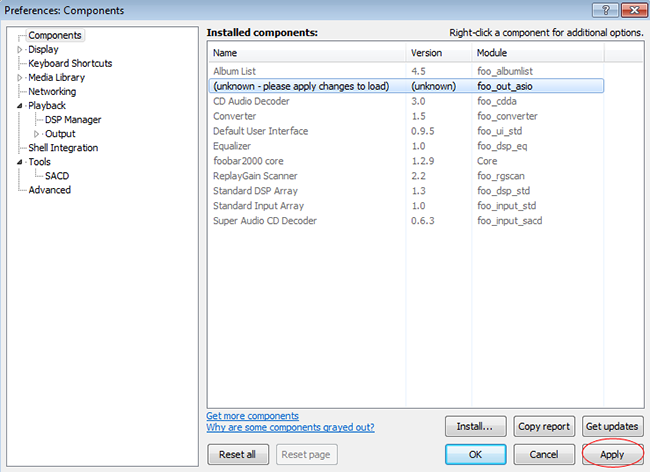
Task: Sort components by Name column header
Action: click(x=307, y=53)
